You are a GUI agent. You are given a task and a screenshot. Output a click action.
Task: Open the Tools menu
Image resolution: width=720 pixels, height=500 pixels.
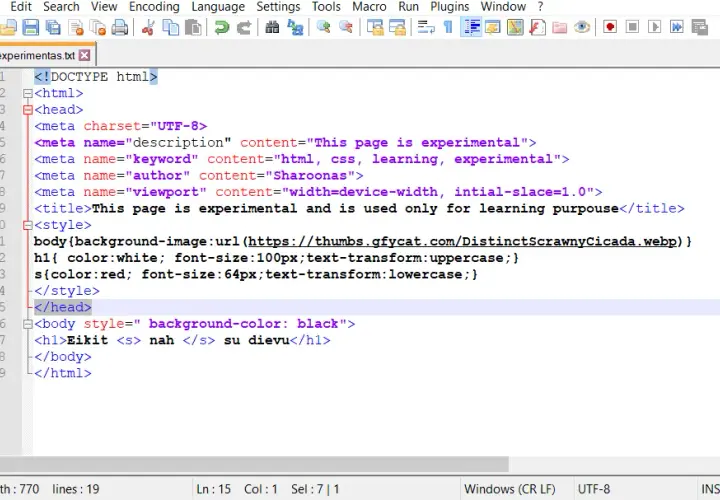[x=326, y=7]
